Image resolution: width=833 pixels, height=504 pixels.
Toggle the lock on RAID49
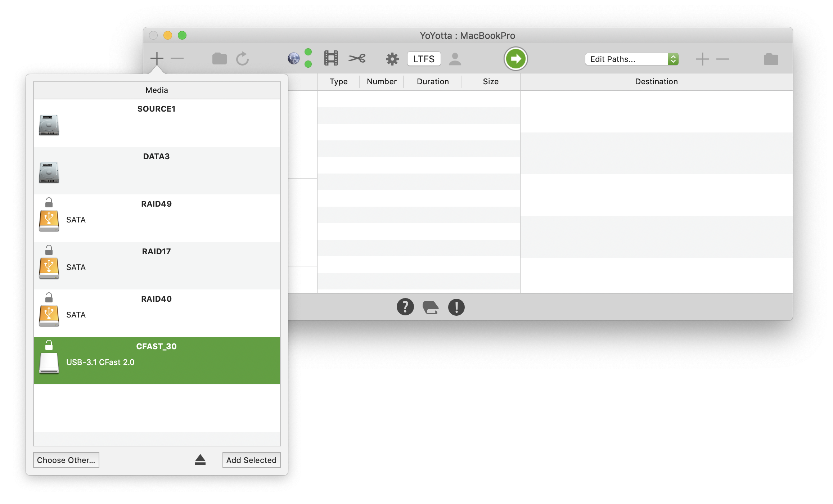pyautogui.click(x=49, y=203)
